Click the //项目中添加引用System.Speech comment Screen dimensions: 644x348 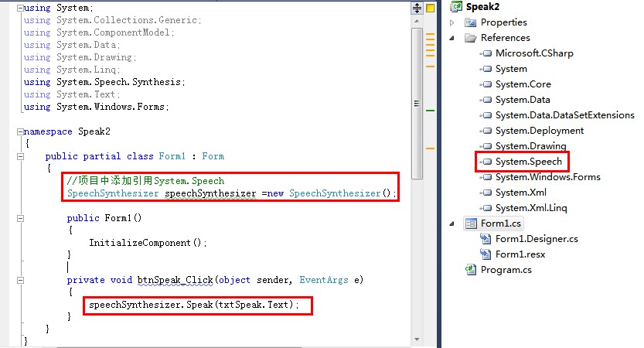coord(146,181)
